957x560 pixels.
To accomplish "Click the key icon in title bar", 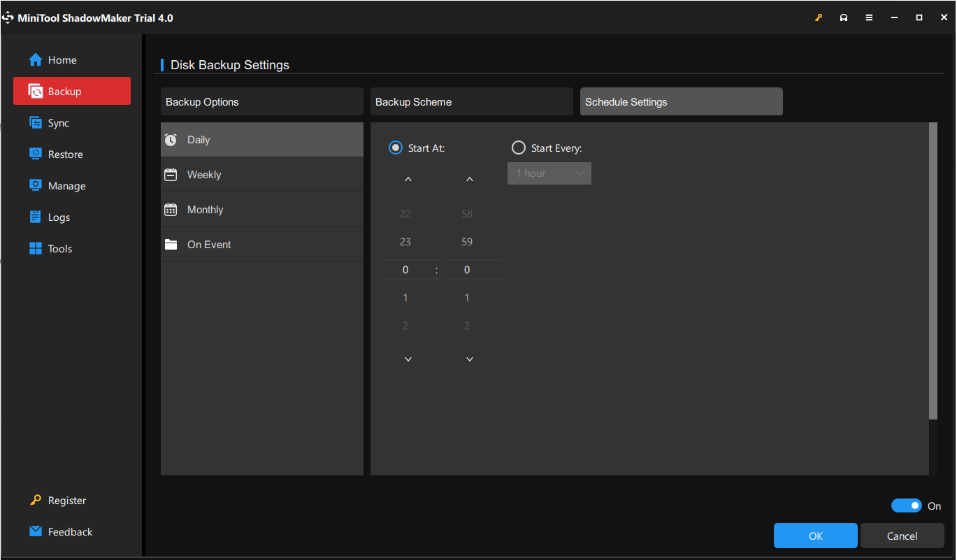I will tap(819, 17).
